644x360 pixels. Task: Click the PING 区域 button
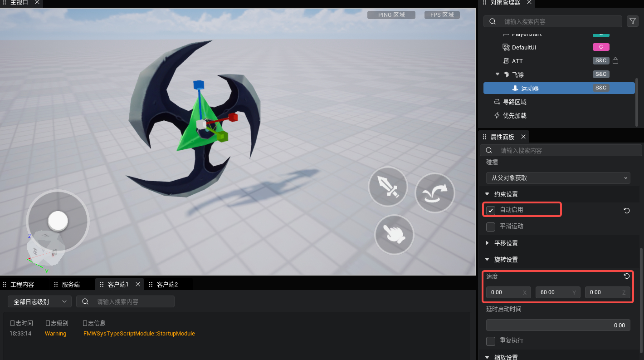(391, 15)
